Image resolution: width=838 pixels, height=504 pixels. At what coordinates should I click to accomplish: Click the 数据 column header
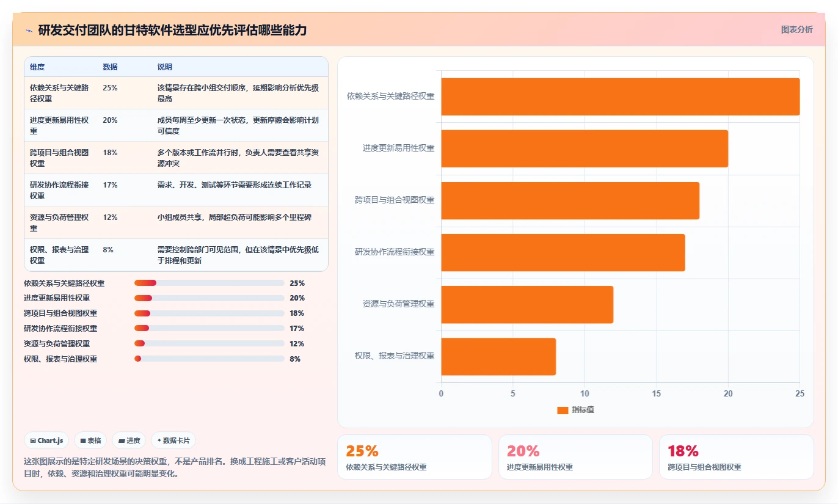110,67
